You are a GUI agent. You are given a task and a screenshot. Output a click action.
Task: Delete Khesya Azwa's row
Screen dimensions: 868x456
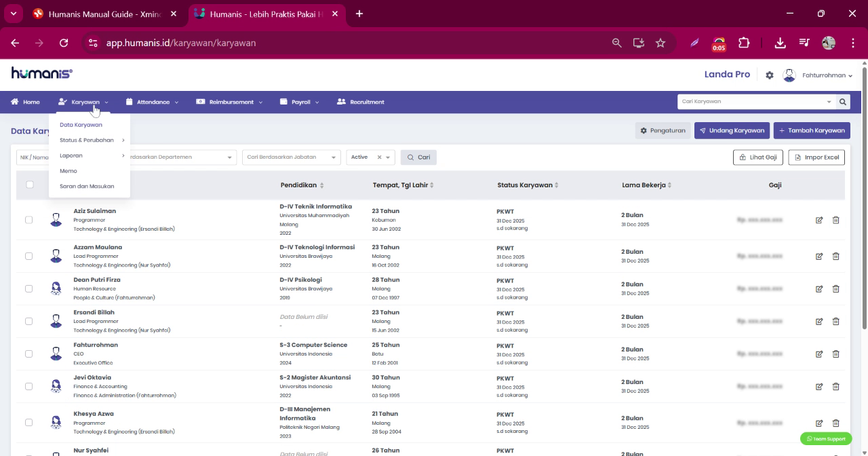[x=835, y=422]
